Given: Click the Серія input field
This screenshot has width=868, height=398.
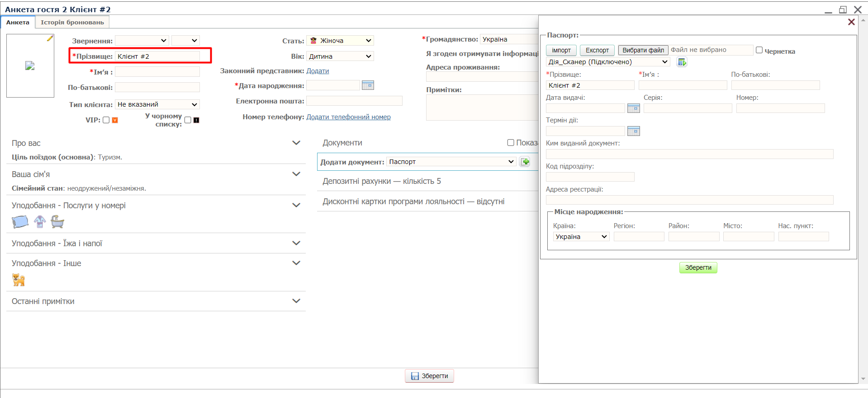Looking at the screenshot, I should pos(688,108).
